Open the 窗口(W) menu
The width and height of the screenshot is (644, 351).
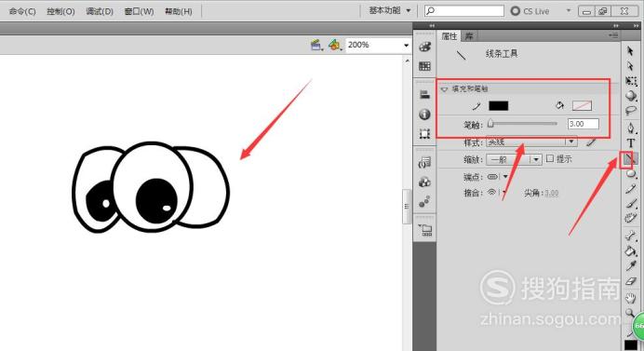(139, 11)
